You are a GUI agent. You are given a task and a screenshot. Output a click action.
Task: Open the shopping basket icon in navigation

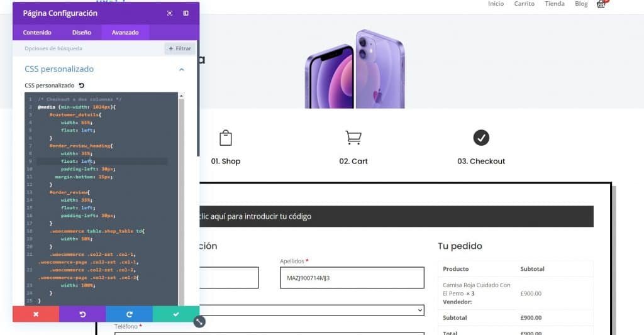click(x=601, y=4)
